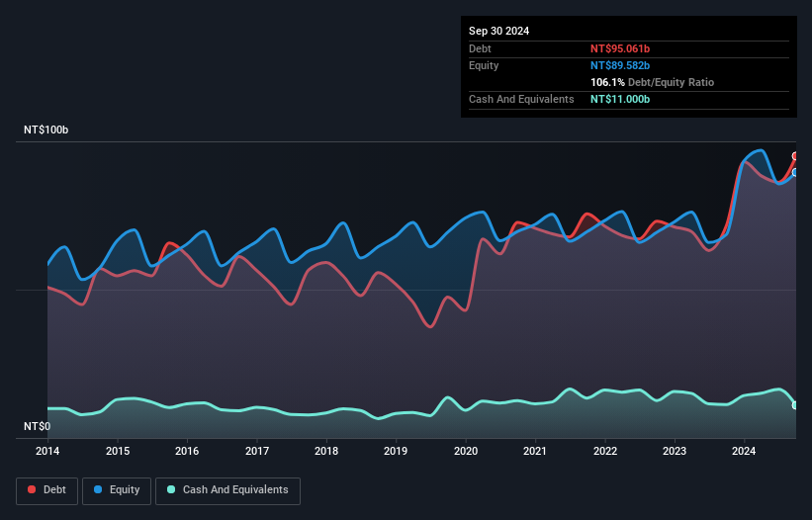
Task: Click the blue Equity legend dot
Action: tap(98, 489)
